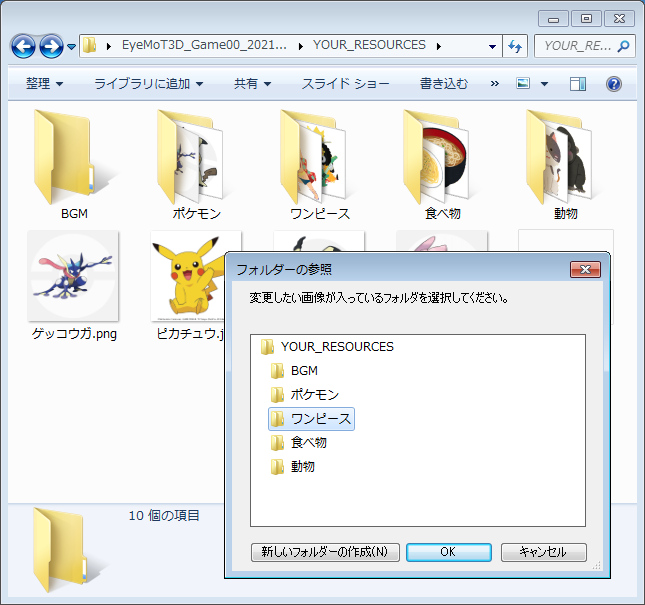
Task: Click the キャンセル button
Action: click(543, 552)
